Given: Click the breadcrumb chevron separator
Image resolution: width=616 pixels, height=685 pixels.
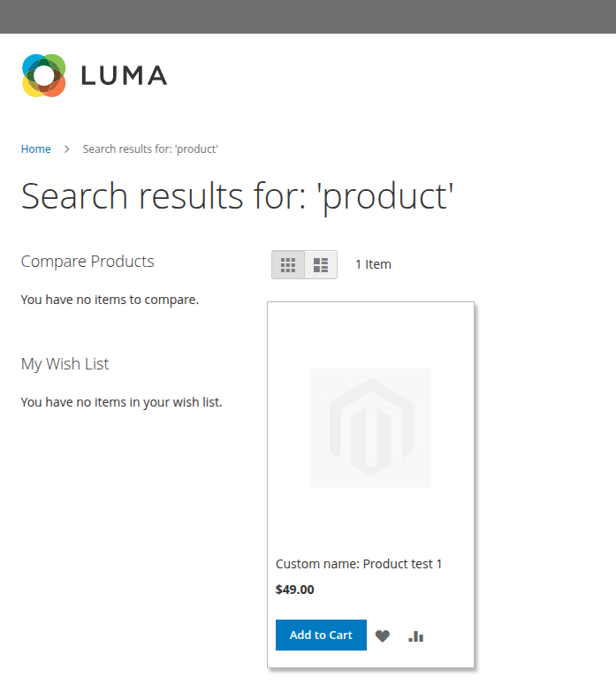Looking at the screenshot, I should pos(66,149).
